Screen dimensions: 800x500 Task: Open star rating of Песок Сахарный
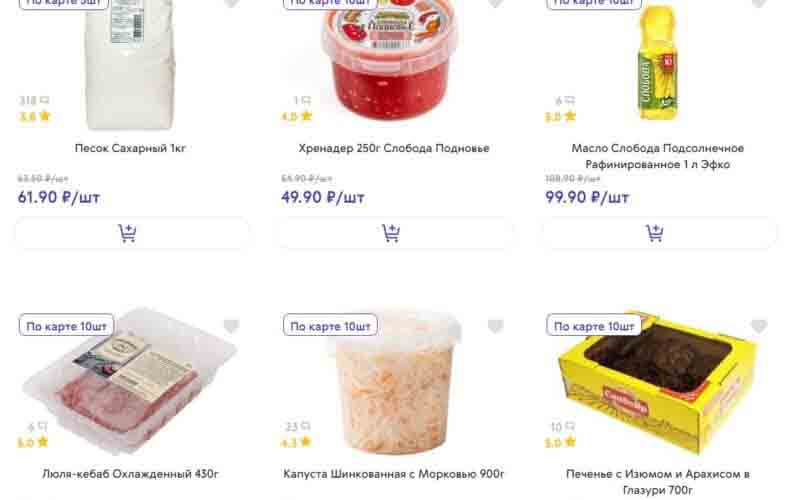(x=35, y=116)
